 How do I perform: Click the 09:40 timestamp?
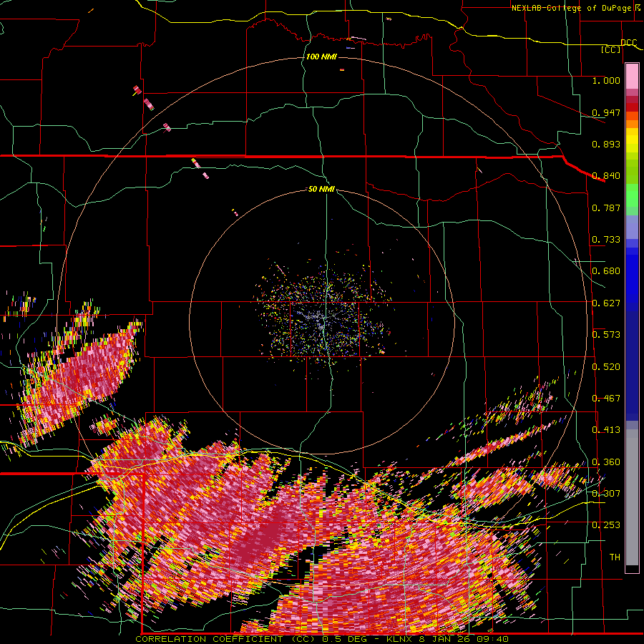pos(494,639)
